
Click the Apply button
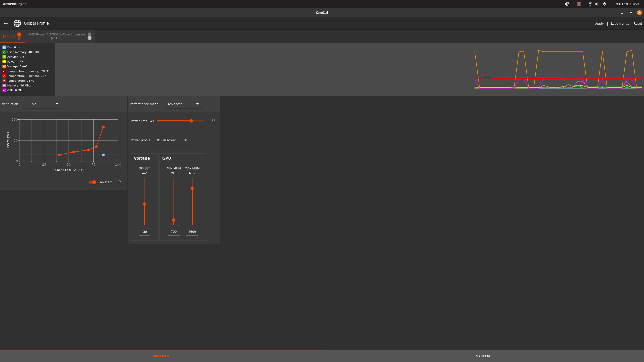coord(599,24)
